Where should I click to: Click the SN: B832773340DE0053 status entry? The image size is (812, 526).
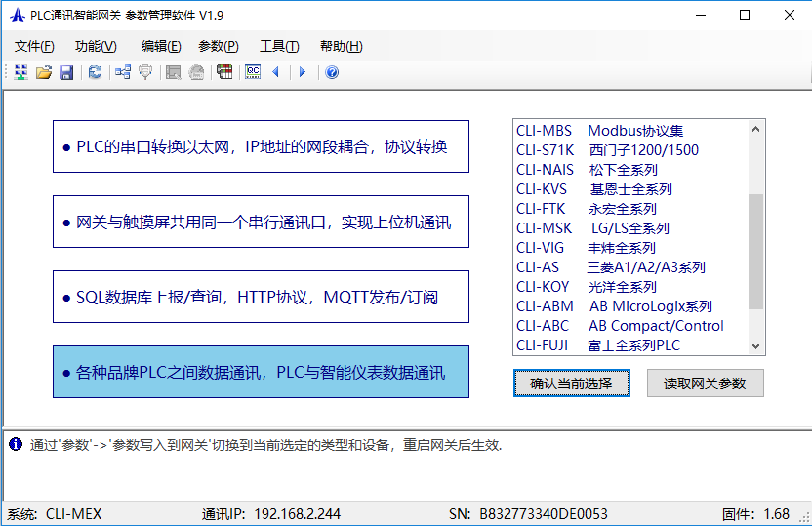point(528,514)
